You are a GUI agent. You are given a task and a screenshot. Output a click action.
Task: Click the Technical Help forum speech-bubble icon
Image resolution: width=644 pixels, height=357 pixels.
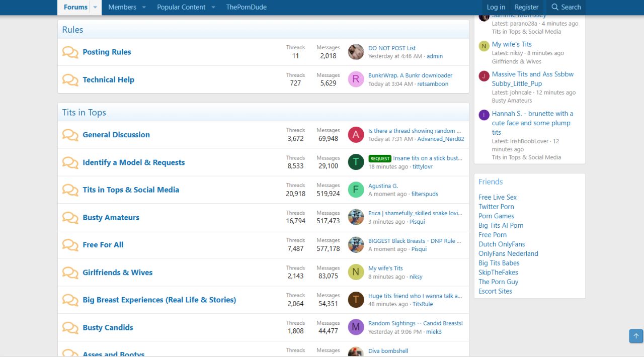[x=70, y=80]
